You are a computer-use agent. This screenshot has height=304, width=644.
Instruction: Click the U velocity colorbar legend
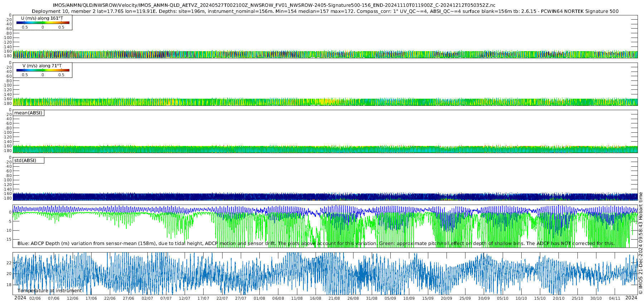[x=43, y=23]
